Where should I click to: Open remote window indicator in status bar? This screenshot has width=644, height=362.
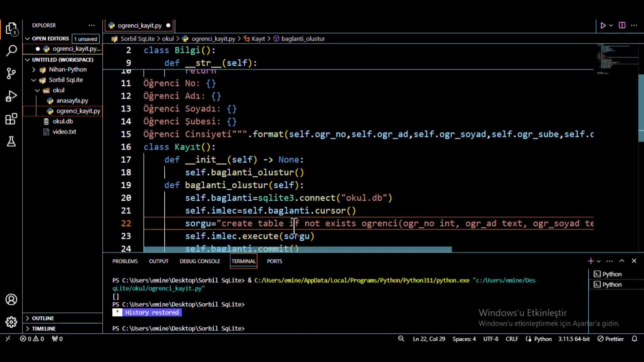coord(8,339)
